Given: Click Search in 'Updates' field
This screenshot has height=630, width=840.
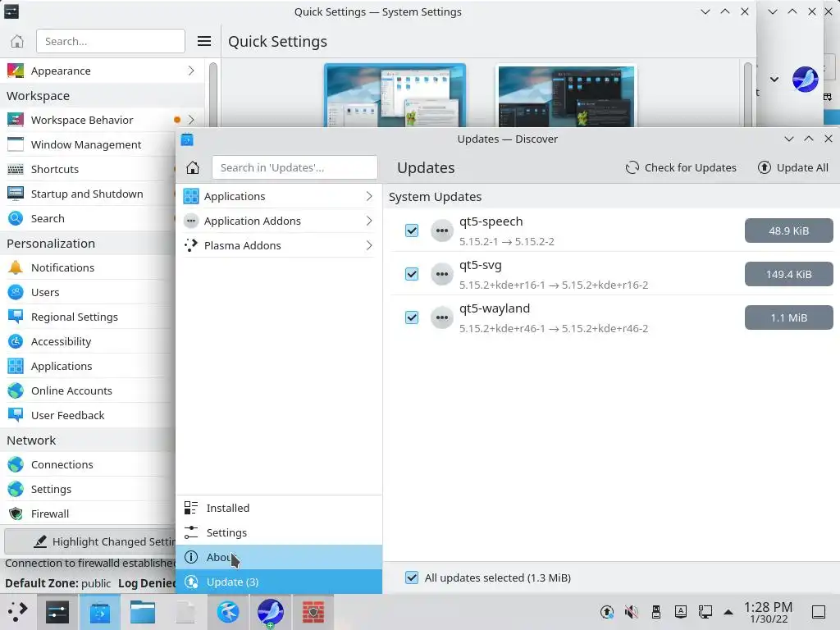Looking at the screenshot, I should [x=294, y=167].
